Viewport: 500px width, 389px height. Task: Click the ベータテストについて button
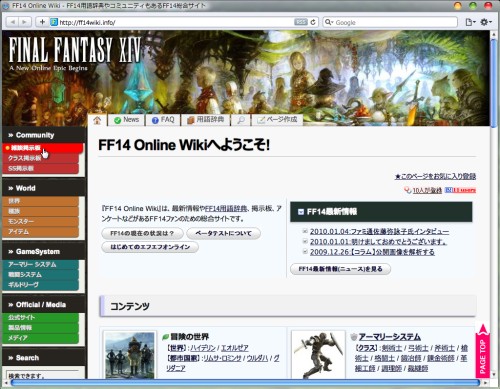pyautogui.click(x=223, y=233)
